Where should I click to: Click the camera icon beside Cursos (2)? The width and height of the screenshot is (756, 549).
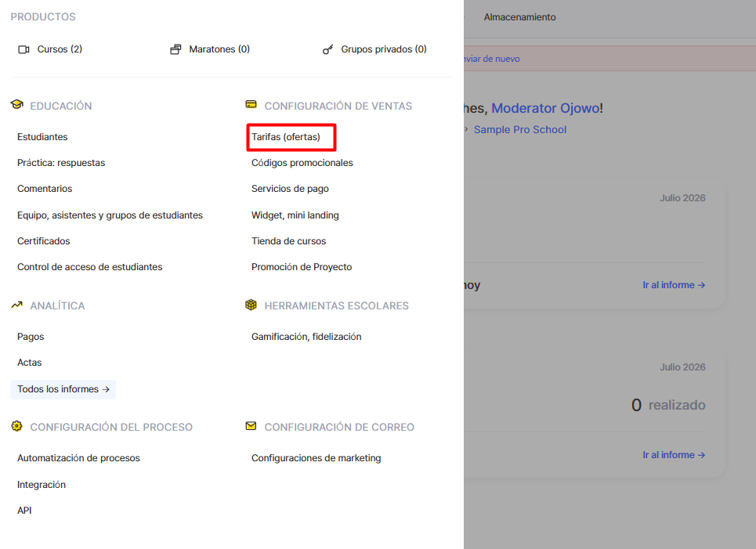click(24, 49)
